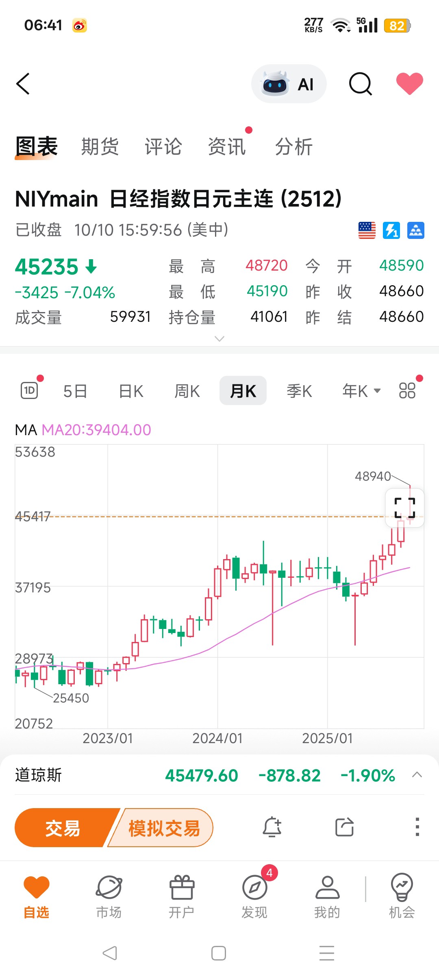Open the 年K period dropdown
Image resolution: width=439 pixels, height=980 pixels.
click(x=361, y=391)
